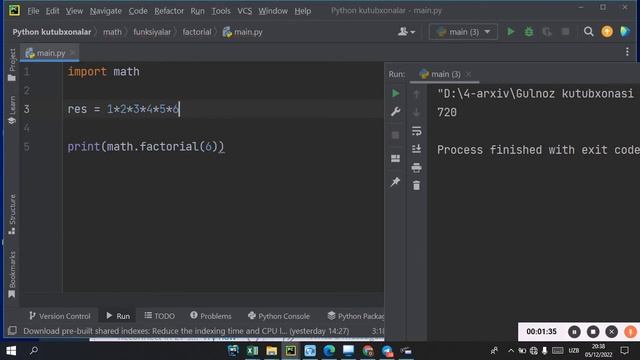Open the Edit menu
Screen dimensions: 640x360
point(52,11)
